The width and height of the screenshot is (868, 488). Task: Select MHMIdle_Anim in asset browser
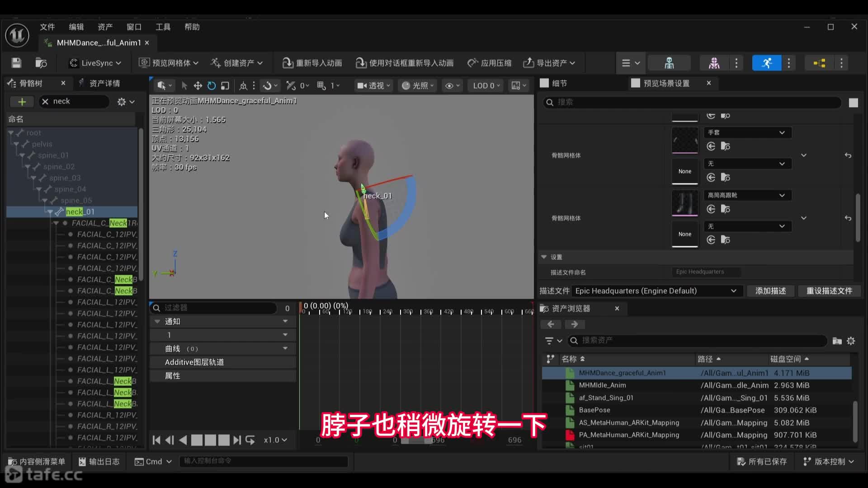tap(602, 385)
